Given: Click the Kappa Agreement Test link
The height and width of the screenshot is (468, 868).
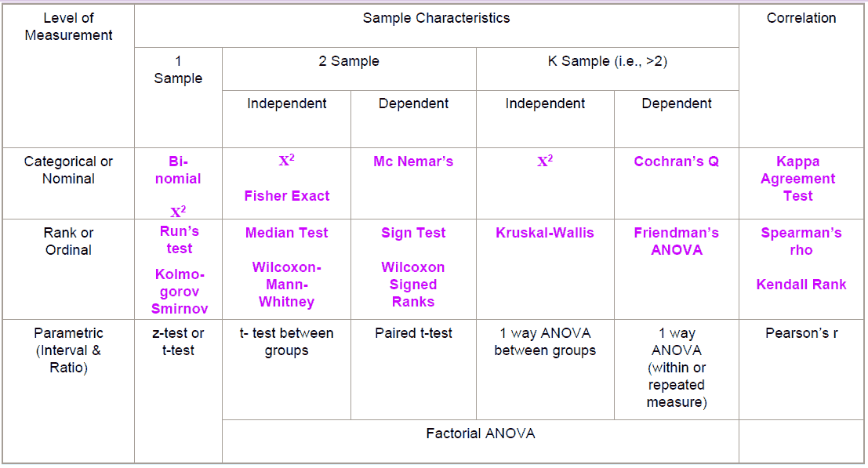Looking at the screenshot, I should click(x=797, y=179).
